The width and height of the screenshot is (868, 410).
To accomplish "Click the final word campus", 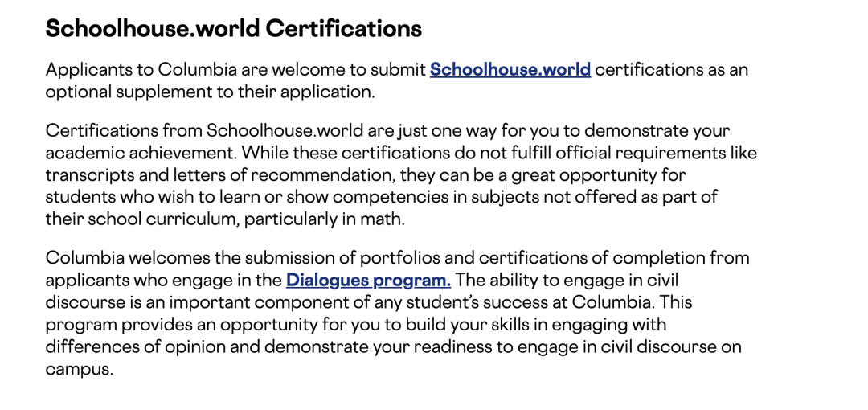I will 79,370.
